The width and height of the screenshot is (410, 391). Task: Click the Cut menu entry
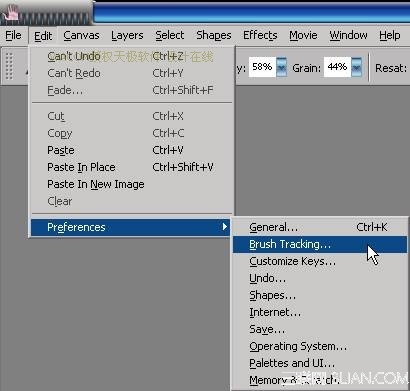point(130,116)
